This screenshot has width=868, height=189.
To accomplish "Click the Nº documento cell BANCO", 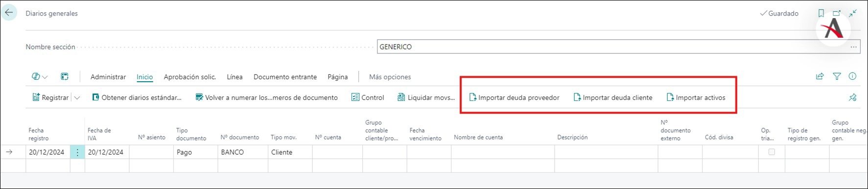I will pos(243,152).
